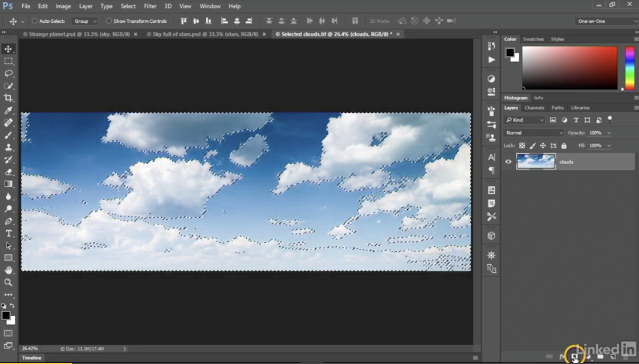Open the Actions play-button panel icon
This screenshot has height=364, width=639.
491,59
